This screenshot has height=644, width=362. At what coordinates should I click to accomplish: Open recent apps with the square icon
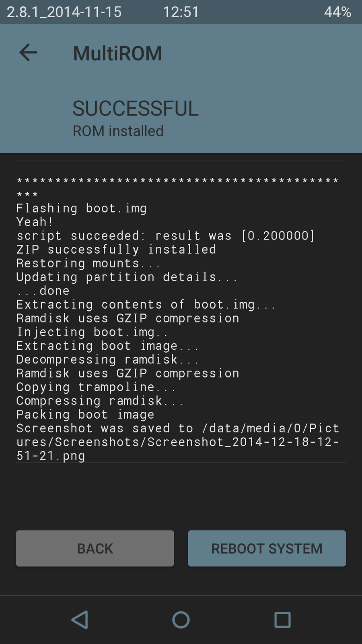[x=282, y=620]
